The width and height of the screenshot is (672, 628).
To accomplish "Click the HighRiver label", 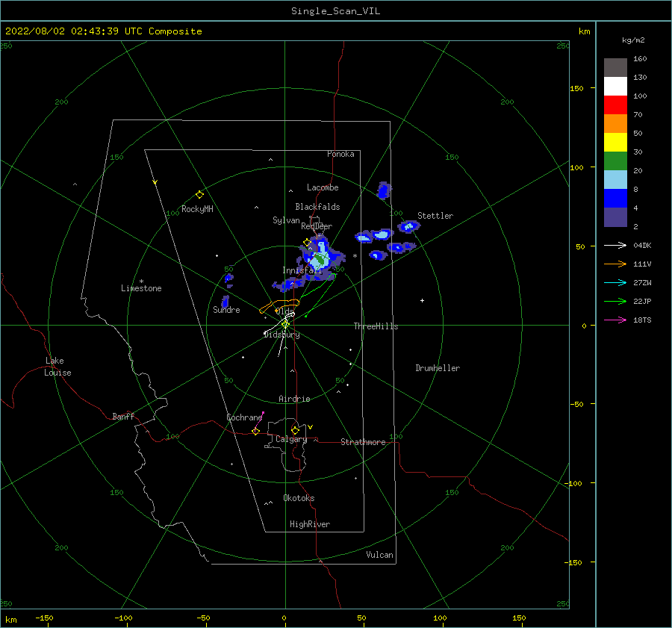I will click(310, 524).
